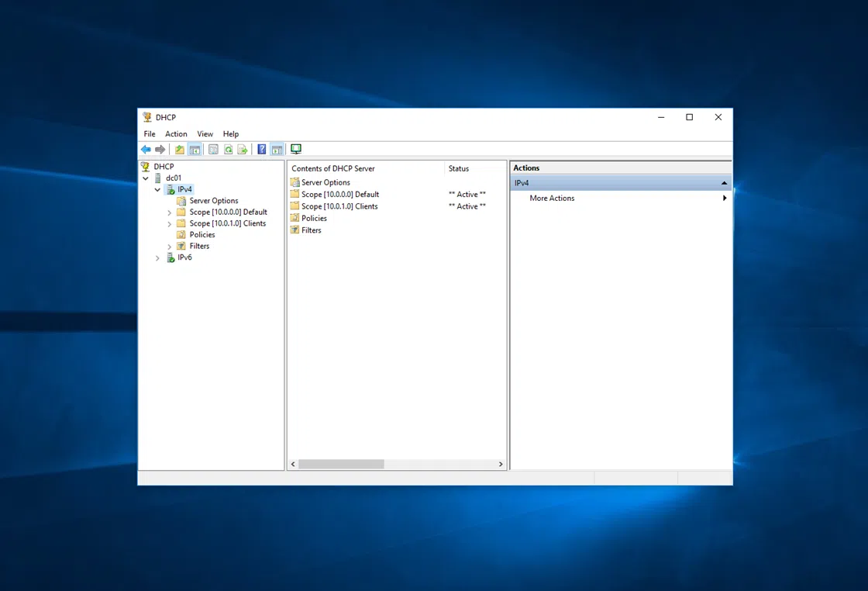
Task: Open MMC Help using the blue question mark icon
Action: tap(261, 149)
